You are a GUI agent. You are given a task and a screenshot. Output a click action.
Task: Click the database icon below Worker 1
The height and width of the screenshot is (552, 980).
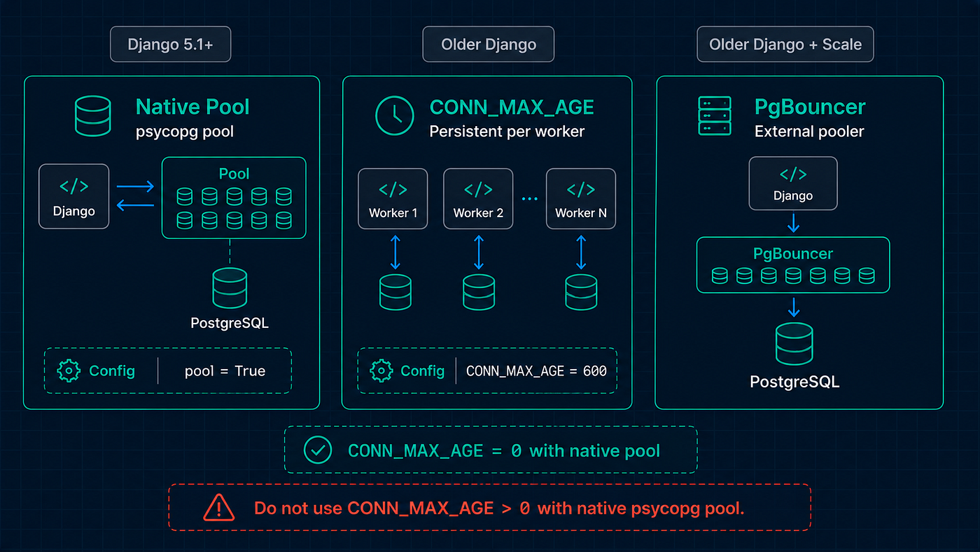pos(395,292)
